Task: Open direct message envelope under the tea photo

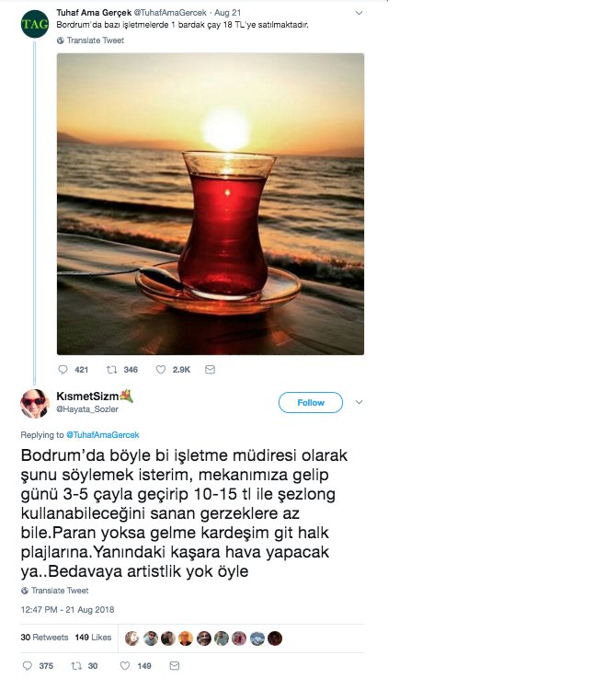Action: tap(211, 370)
